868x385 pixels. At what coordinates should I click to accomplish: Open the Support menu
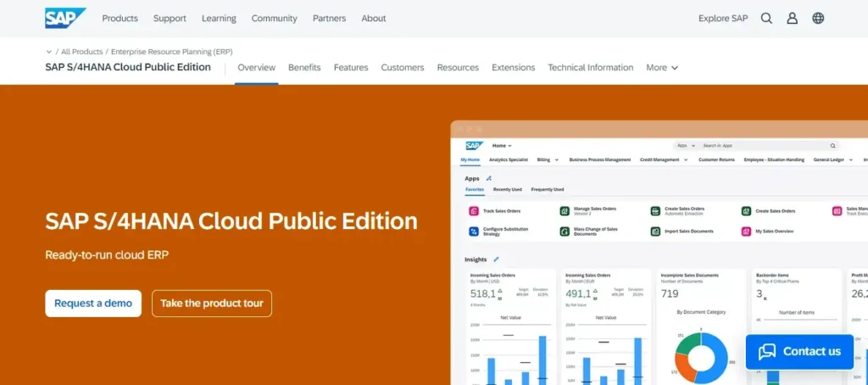point(170,19)
